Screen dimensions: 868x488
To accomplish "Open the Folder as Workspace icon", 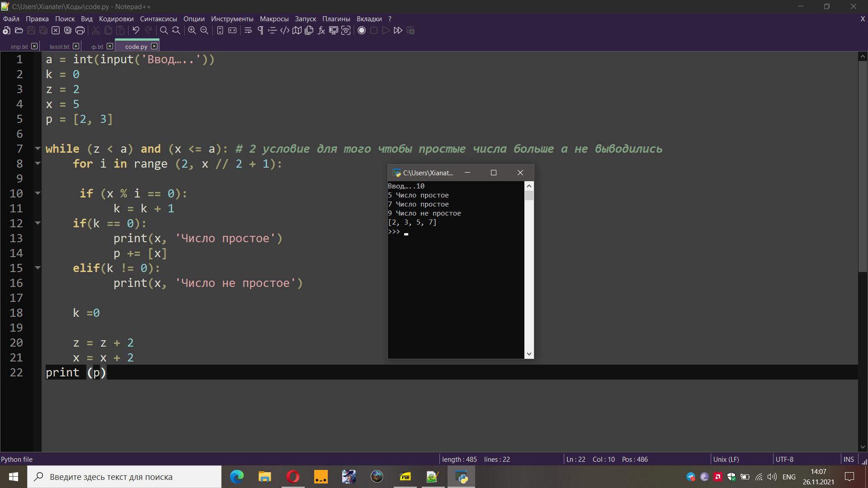I will coord(333,30).
